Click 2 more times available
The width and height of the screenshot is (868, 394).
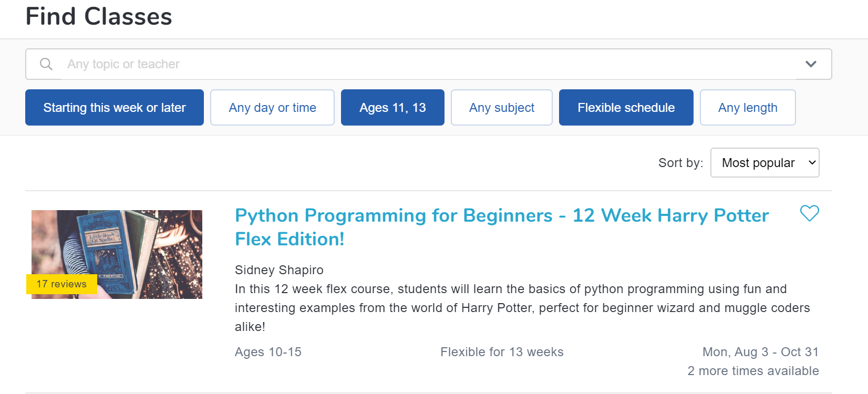[x=753, y=371]
